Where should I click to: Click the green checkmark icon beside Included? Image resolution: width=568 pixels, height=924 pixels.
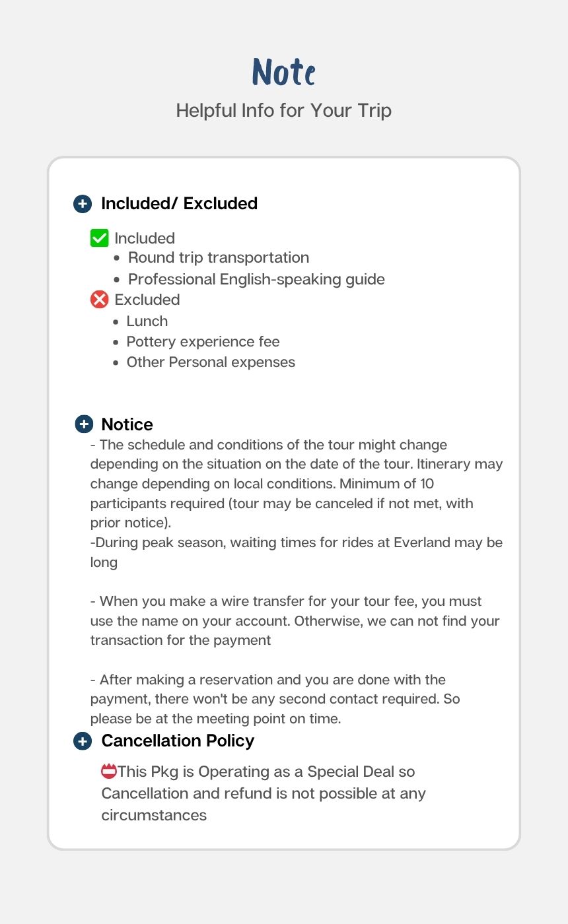[99, 238]
